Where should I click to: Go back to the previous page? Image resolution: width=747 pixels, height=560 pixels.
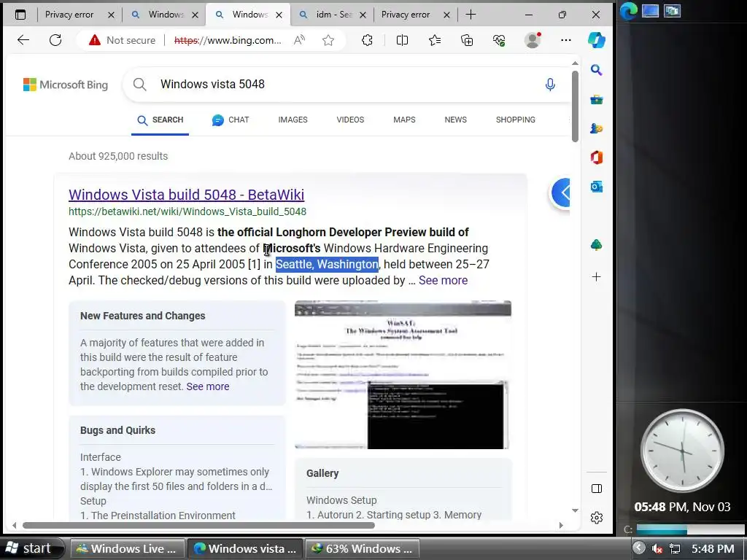click(x=23, y=40)
